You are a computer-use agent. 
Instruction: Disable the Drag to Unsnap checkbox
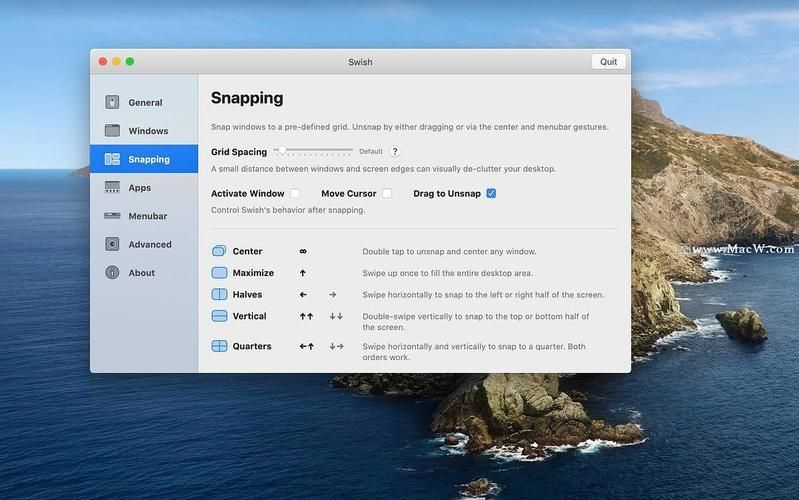coord(491,193)
